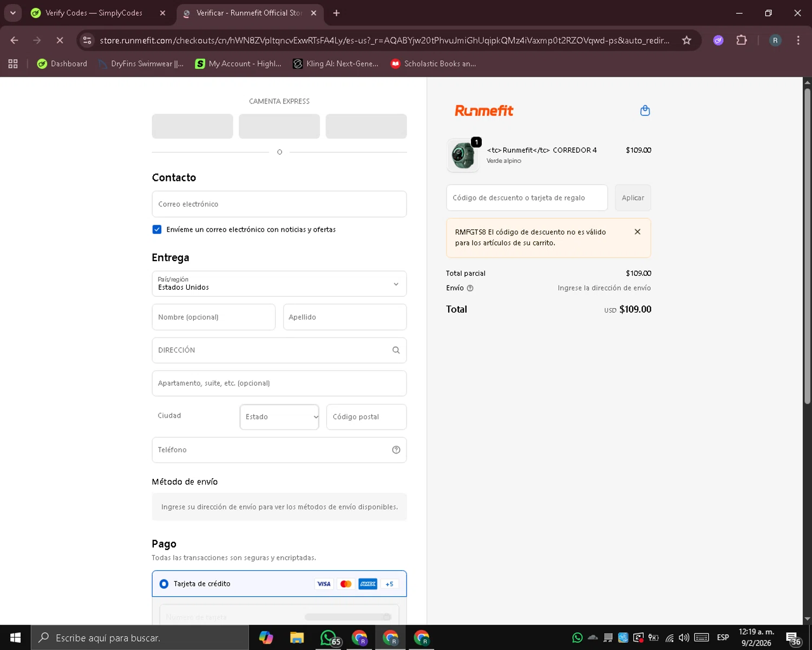Click the Runmefit store logo
Screen dimensions: 812x650
coord(484,110)
